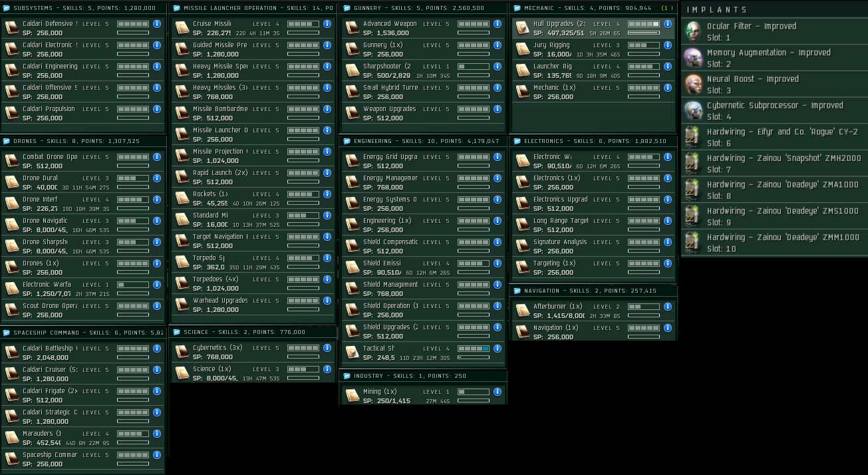868x475 pixels.
Task: Click the Zainou 'Deadeye' ZMM1000 icon
Action: (694, 243)
